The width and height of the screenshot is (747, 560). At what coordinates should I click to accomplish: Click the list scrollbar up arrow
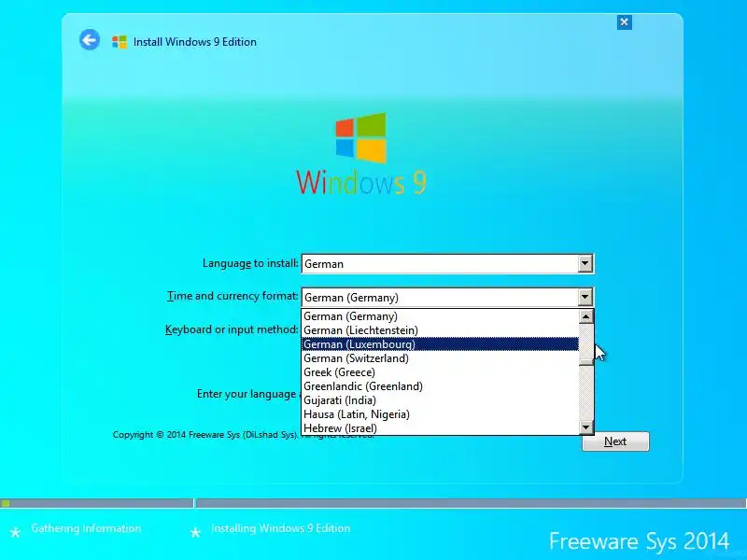pos(586,316)
